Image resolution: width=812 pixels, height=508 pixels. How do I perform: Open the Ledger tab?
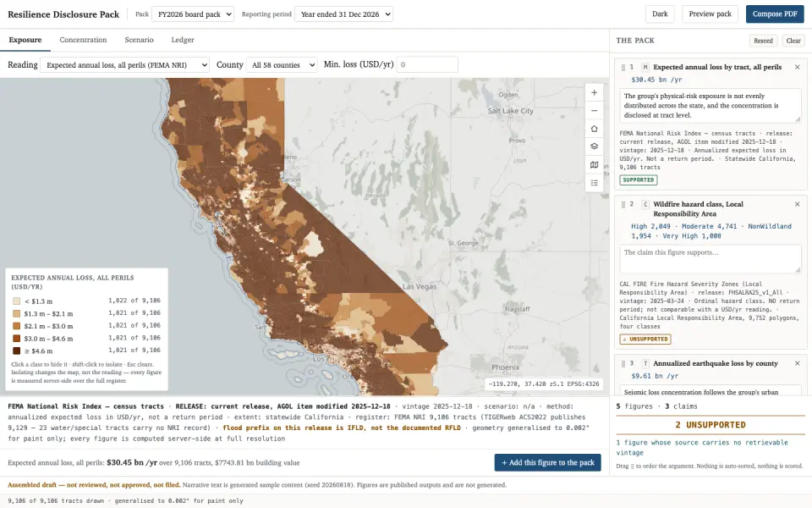point(183,40)
